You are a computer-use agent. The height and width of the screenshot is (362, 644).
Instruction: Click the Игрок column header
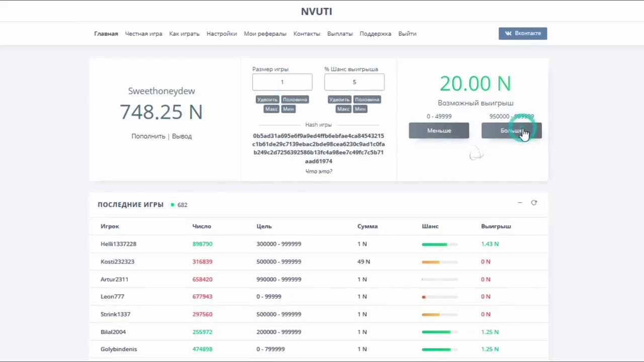point(110,226)
